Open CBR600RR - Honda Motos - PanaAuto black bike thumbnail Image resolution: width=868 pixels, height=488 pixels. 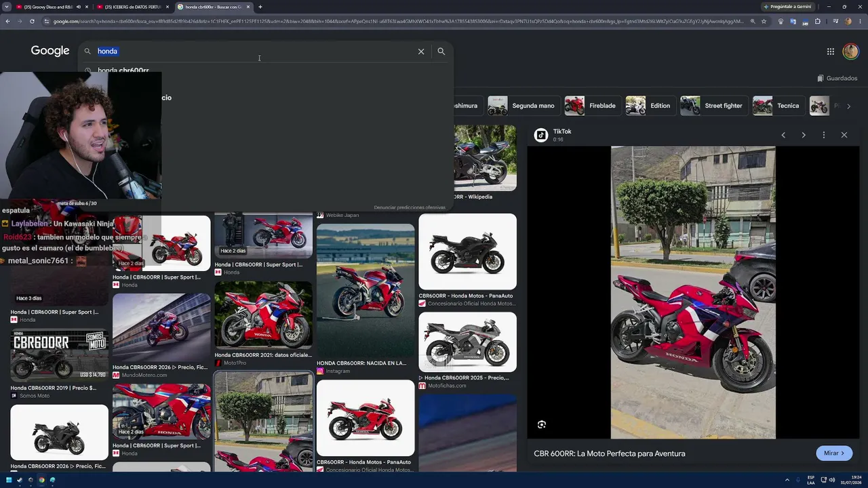467,251
